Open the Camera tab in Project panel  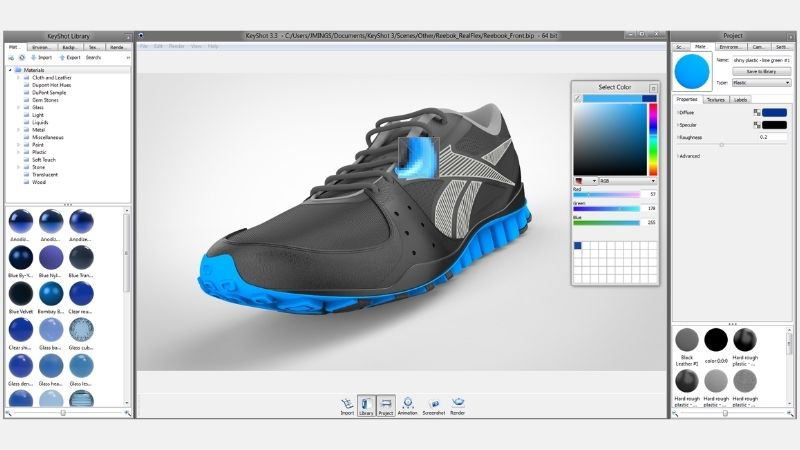tap(758, 47)
